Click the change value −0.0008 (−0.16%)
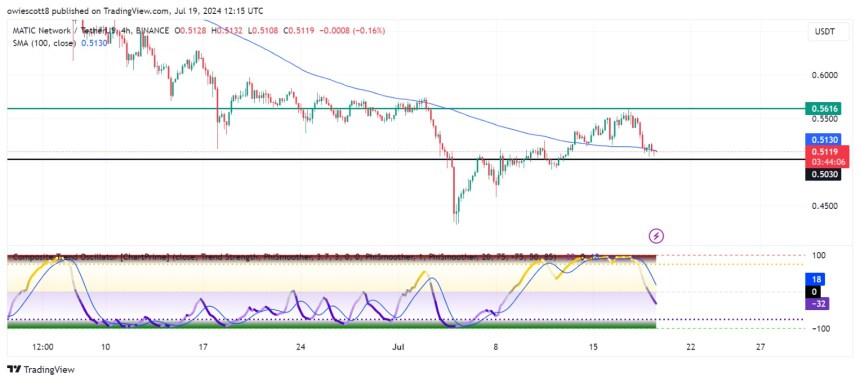The width and height of the screenshot is (860, 382). pos(352,31)
